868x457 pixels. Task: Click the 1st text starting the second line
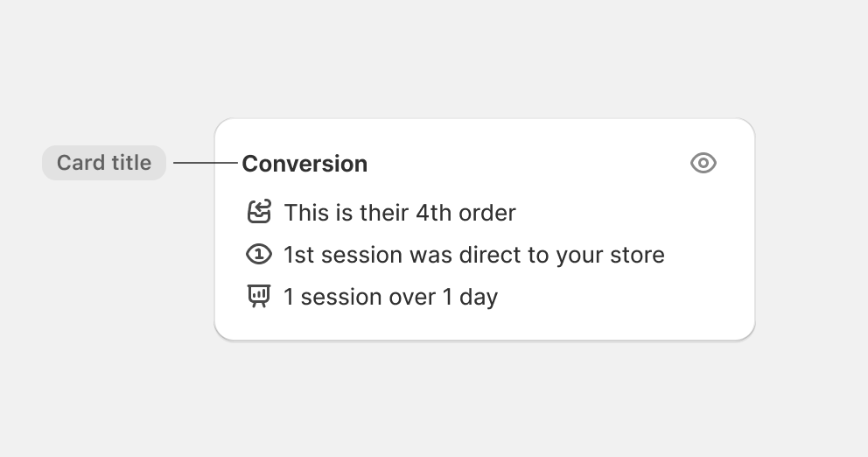(299, 255)
